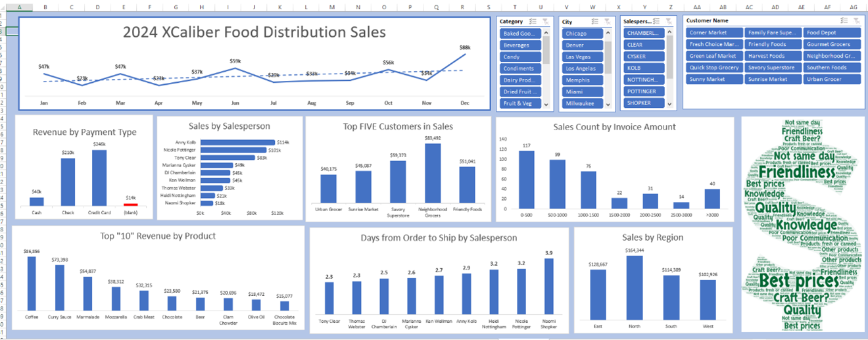Click Salesperson slicer scroll-down arrow
This screenshot has width=868, height=340.
click(x=669, y=105)
